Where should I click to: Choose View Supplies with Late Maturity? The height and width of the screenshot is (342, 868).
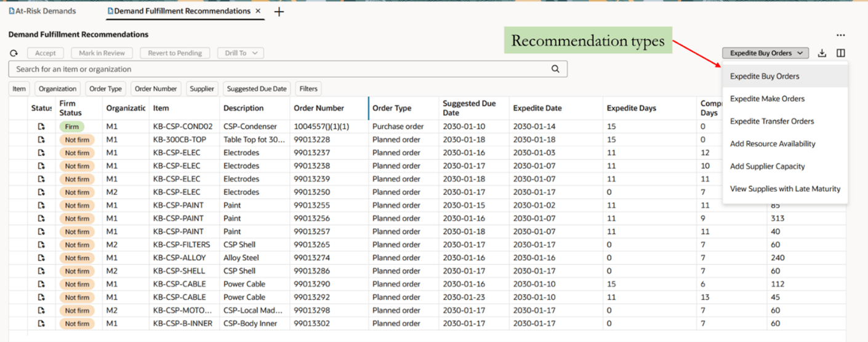(x=786, y=189)
